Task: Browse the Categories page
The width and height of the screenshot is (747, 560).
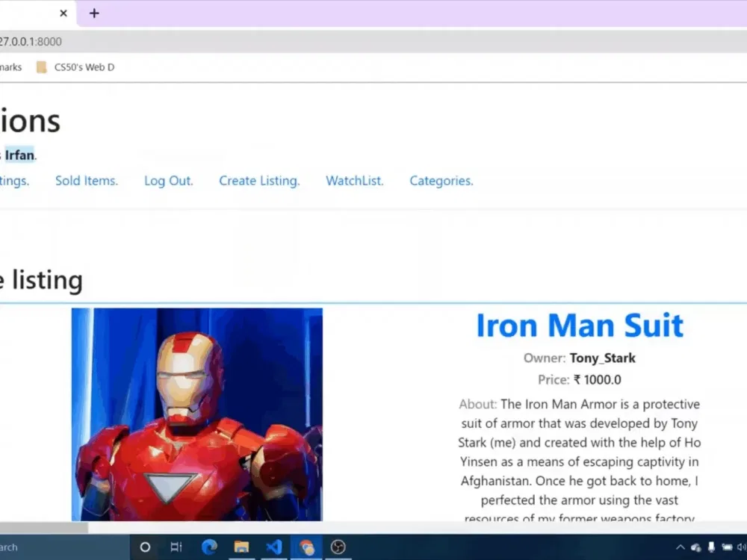Action: [441, 181]
